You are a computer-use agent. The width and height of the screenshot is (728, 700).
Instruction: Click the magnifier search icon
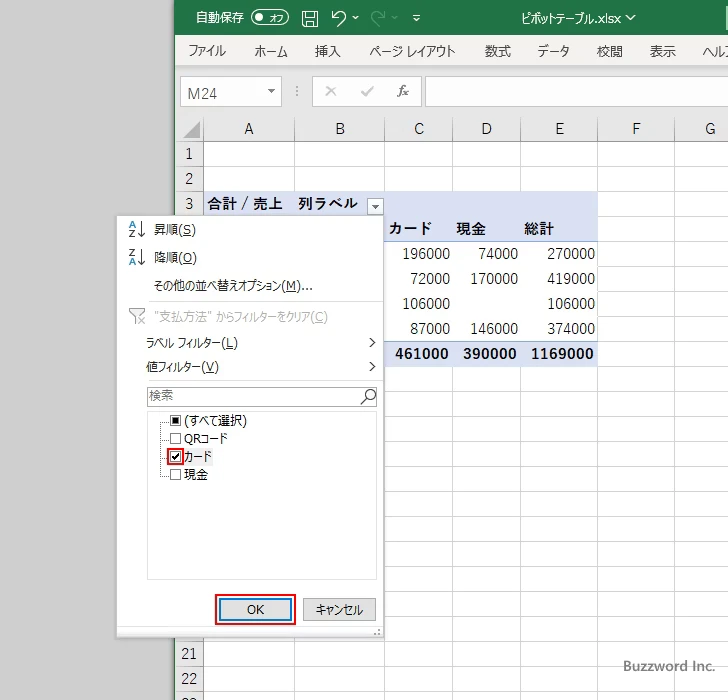click(368, 396)
